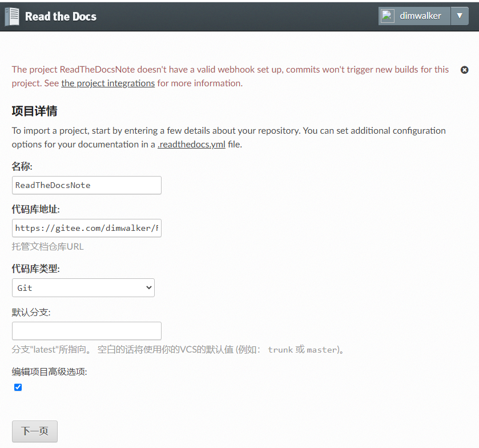Click the 下一页 button
The image size is (479, 448).
35,431
